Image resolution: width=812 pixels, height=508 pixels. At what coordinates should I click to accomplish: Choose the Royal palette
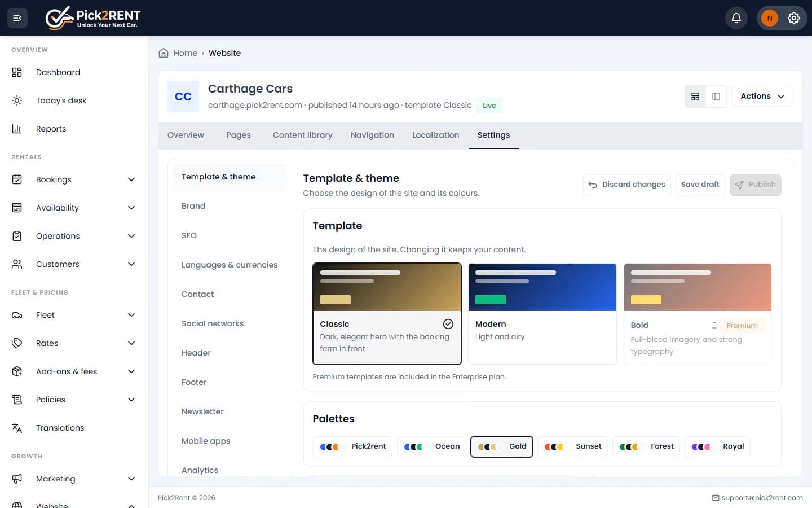pyautogui.click(x=718, y=446)
